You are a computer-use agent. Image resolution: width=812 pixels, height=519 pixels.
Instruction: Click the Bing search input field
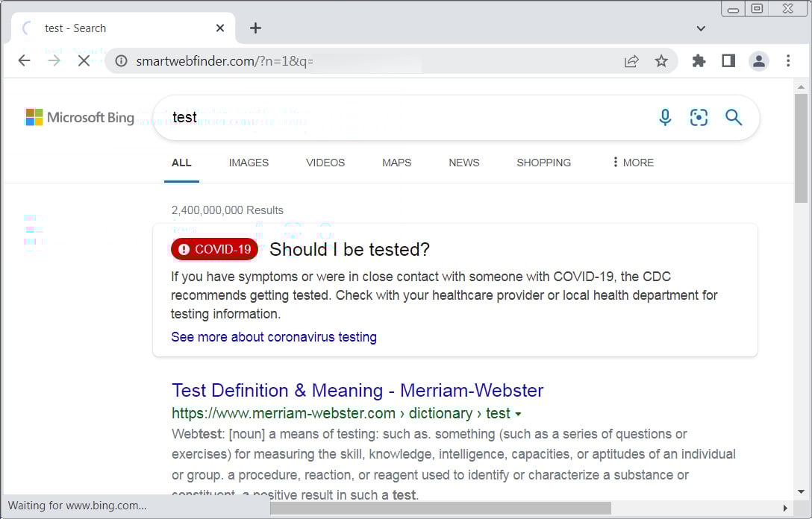click(403, 117)
